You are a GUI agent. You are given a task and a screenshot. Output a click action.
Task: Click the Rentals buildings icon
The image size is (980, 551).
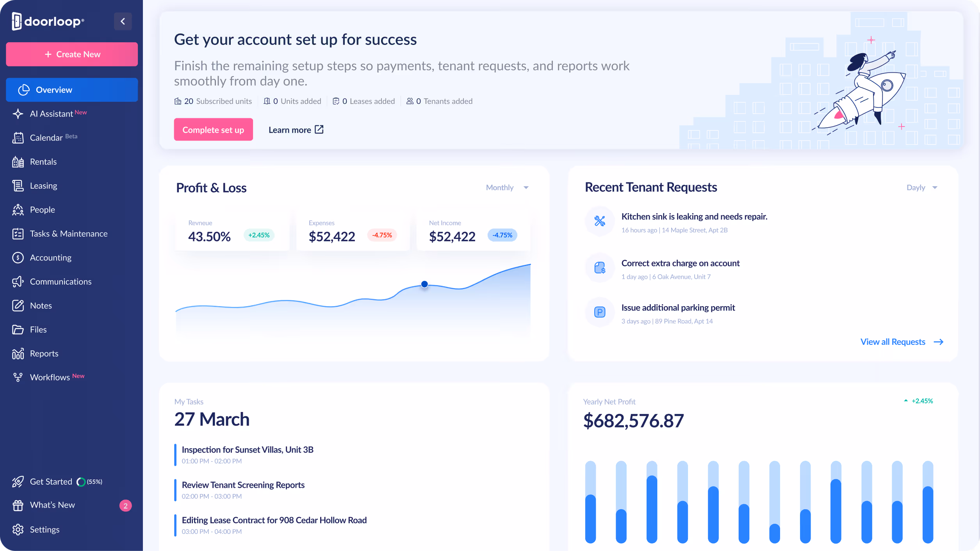18,162
